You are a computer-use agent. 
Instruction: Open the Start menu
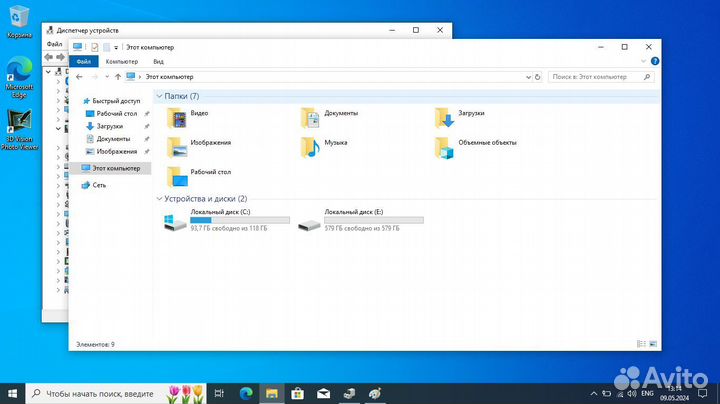pos(12,393)
